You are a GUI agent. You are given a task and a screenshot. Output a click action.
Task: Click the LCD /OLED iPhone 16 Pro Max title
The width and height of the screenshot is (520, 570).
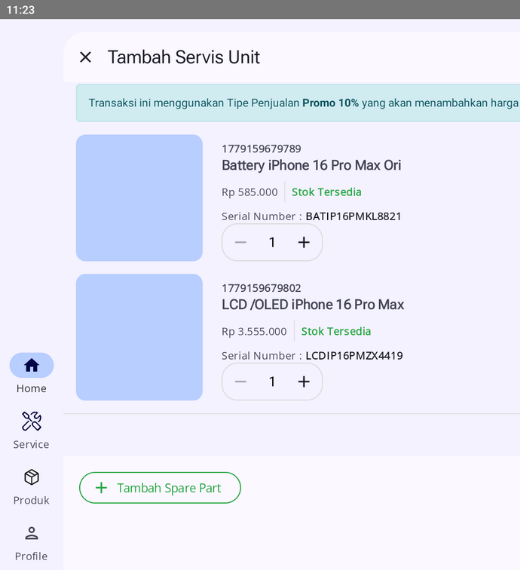[313, 305]
